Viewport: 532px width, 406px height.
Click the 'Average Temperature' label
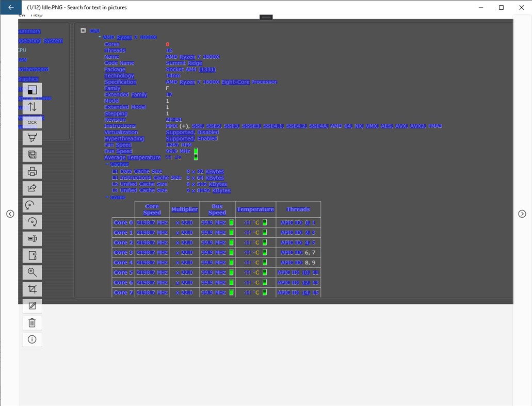[132, 158]
